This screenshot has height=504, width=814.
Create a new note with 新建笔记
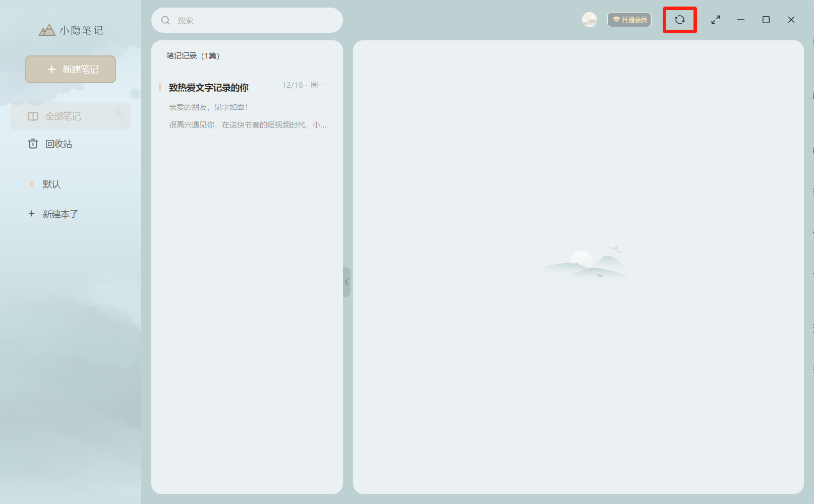pyautogui.click(x=71, y=69)
